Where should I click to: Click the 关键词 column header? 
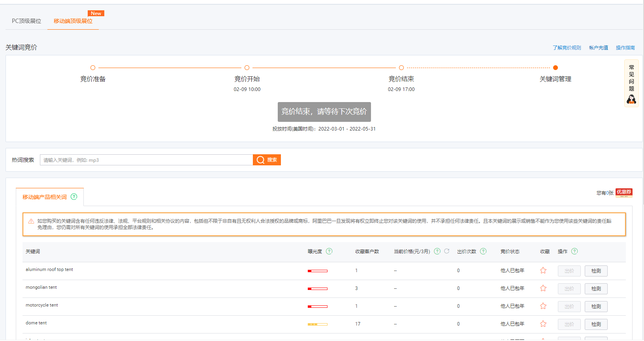coord(33,252)
